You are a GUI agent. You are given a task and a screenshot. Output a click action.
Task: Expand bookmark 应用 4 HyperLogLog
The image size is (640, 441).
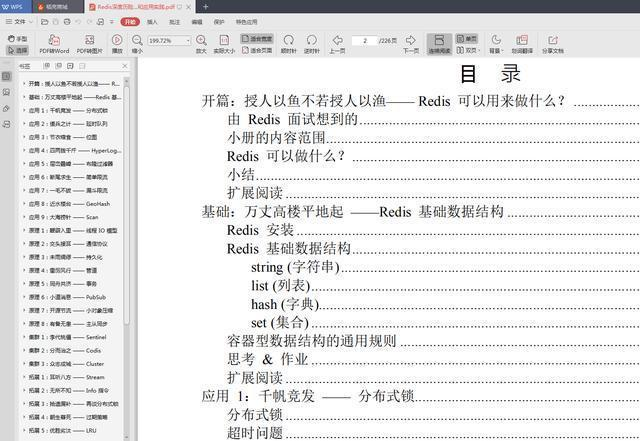[x=24, y=150]
